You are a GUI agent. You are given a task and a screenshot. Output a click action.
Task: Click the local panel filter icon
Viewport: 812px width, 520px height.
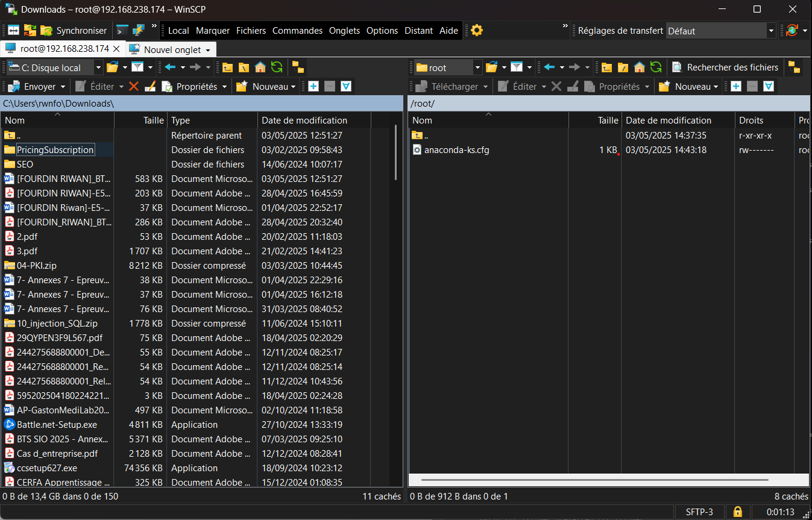coord(138,67)
